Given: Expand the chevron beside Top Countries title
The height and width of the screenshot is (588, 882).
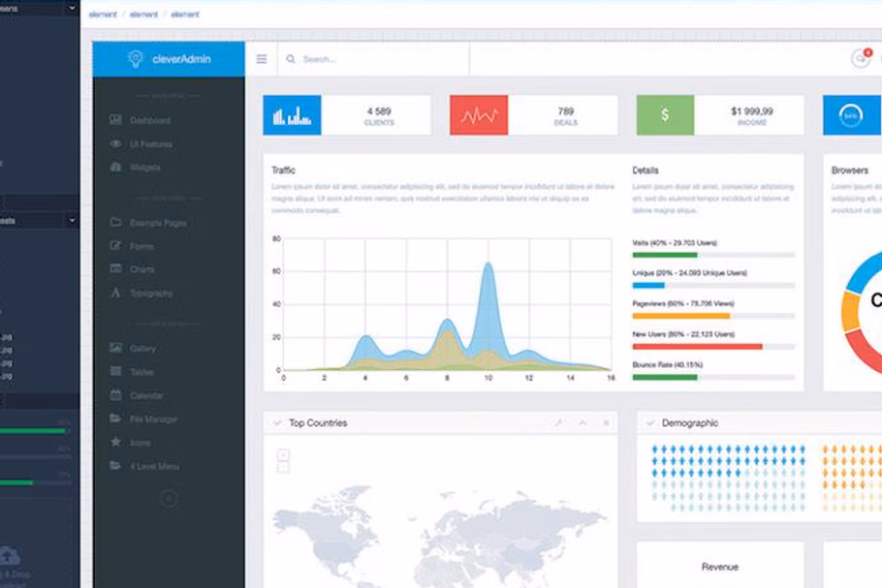Looking at the screenshot, I should 277,423.
